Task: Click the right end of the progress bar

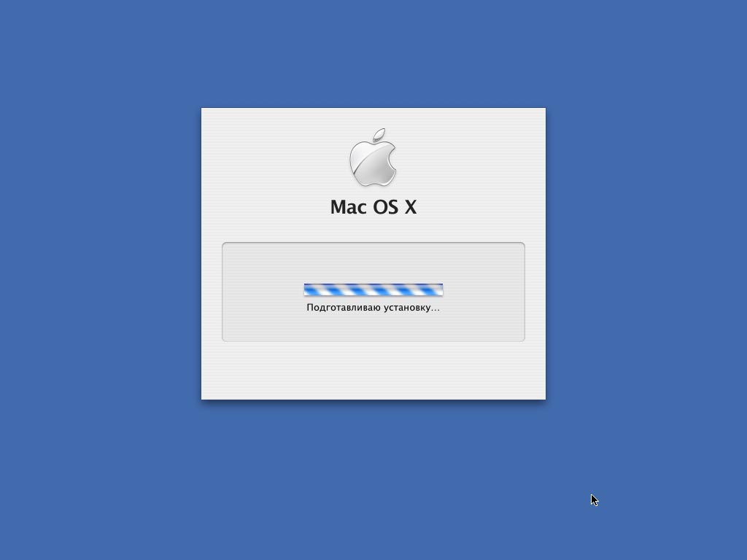Action: [441, 289]
